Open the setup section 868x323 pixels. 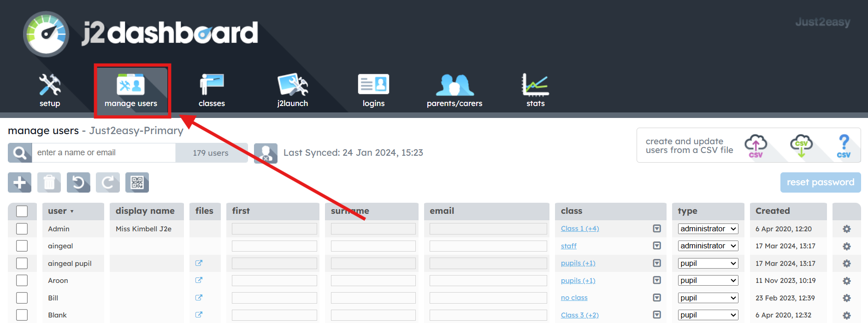pyautogui.click(x=50, y=90)
